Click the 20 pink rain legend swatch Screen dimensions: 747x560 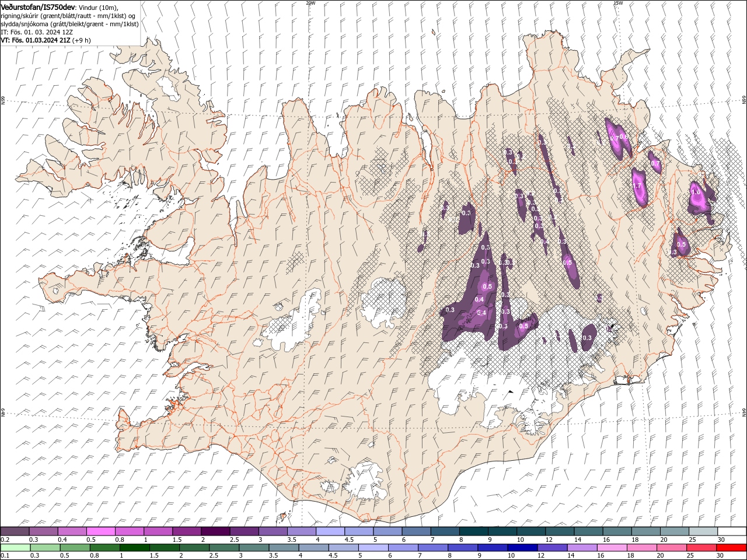pyautogui.click(x=671, y=548)
